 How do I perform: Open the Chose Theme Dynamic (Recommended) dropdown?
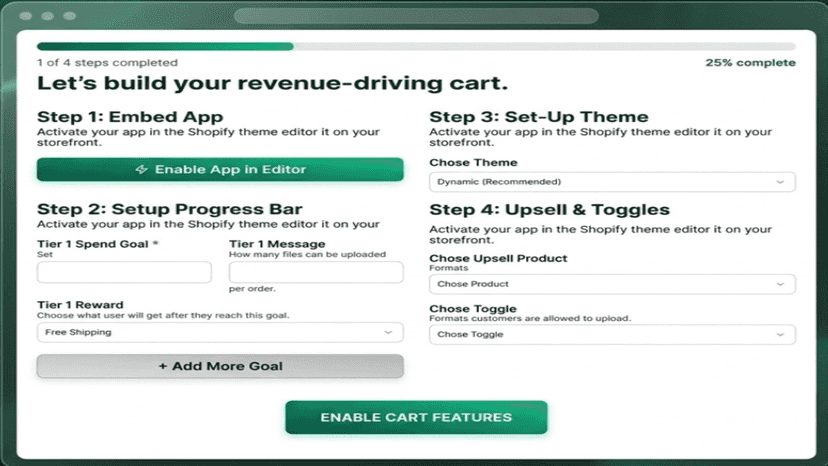click(x=612, y=182)
